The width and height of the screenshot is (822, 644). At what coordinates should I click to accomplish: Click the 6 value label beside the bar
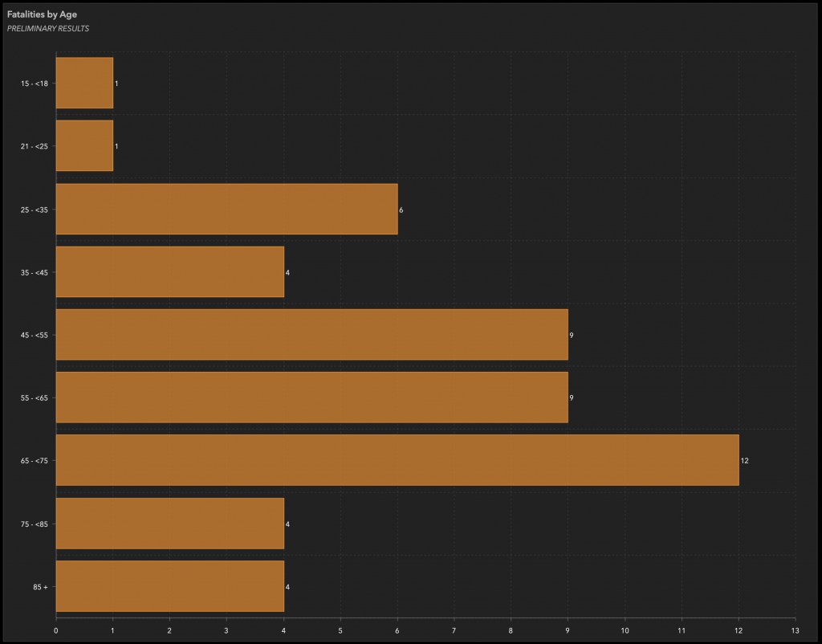click(x=401, y=210)
